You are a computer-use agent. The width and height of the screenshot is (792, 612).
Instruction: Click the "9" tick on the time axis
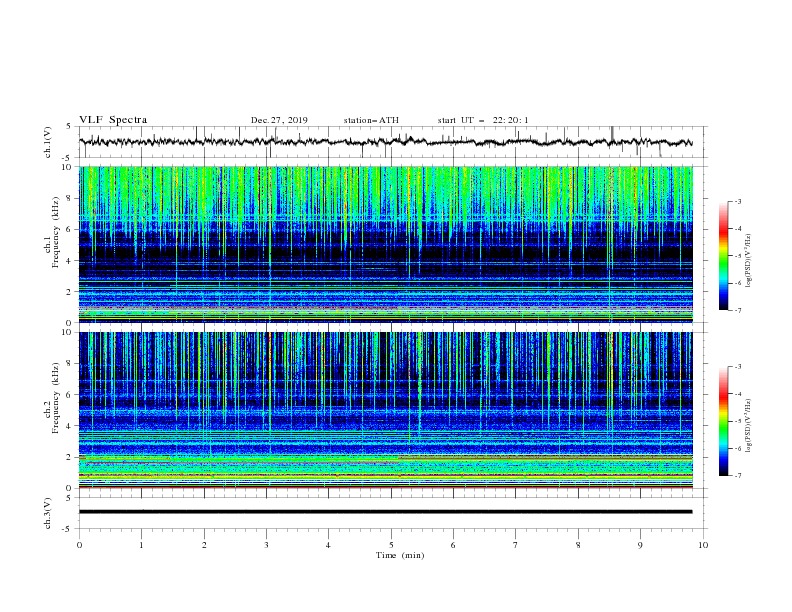640,545
